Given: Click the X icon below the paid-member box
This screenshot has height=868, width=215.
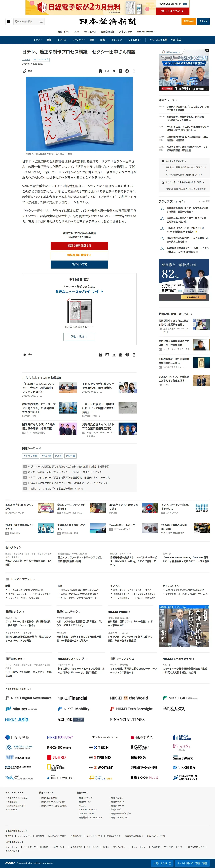Looking at the screenshot, I should tap(121, 355).
